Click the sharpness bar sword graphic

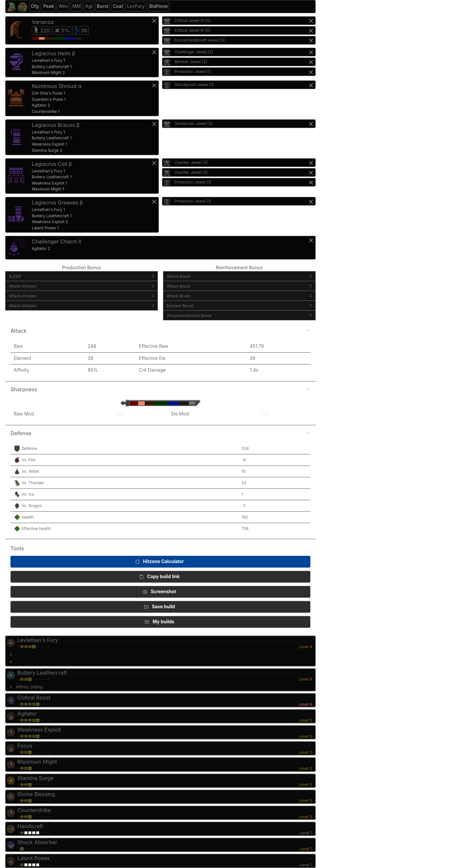160,403
